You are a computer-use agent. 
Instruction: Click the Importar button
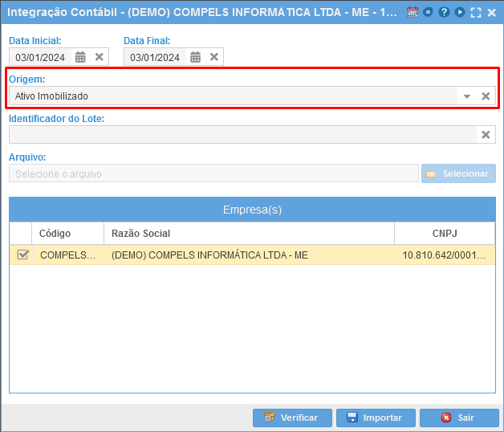tap(376, 418)
